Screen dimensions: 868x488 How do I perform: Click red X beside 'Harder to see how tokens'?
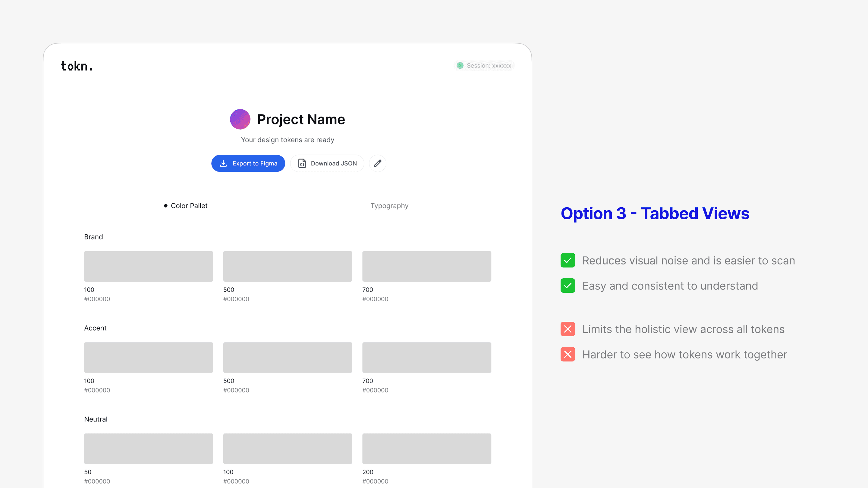[x=568, y=354]
